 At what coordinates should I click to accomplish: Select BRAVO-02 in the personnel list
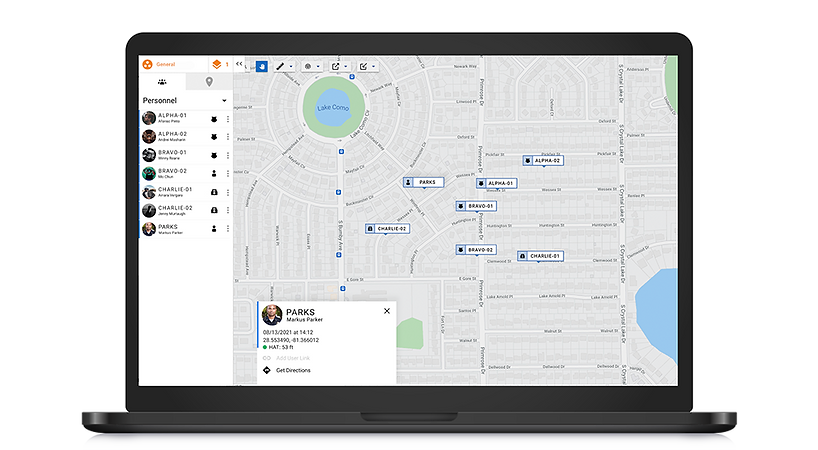coord(186,174)
